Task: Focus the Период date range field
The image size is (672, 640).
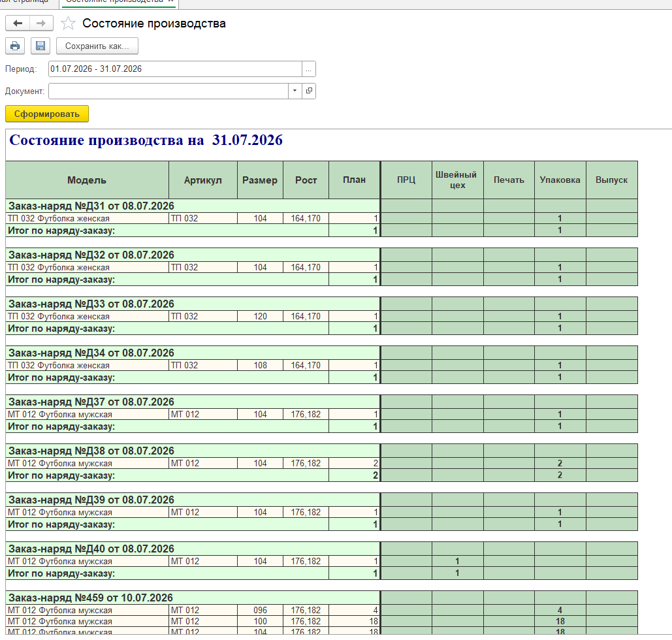Action: pos(175,69)
